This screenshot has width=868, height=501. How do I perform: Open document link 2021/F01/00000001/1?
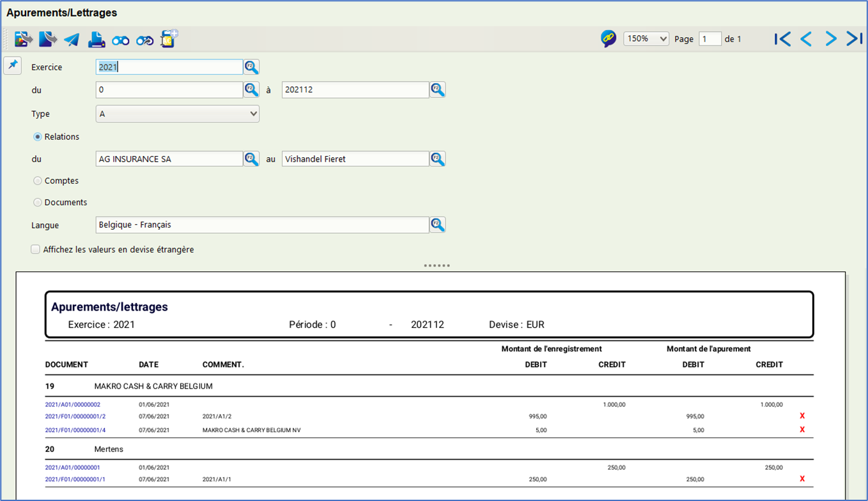pos(75,479)
